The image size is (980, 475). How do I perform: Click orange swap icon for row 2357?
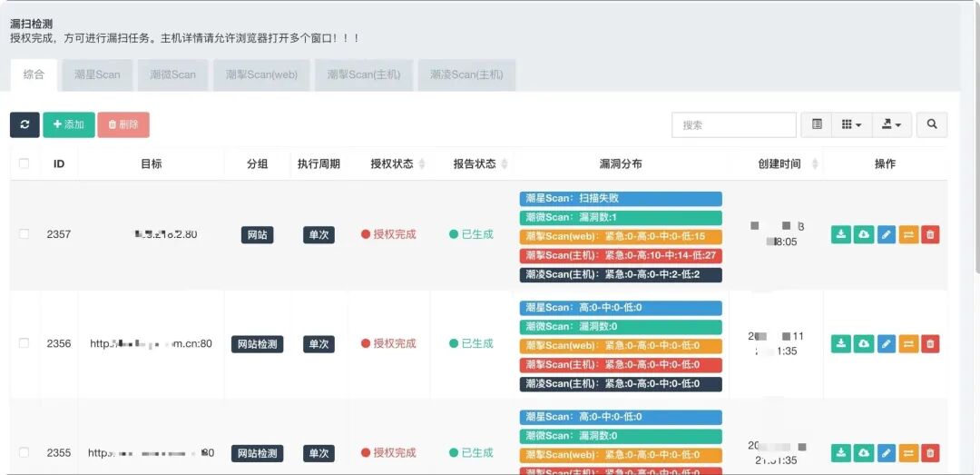[908, 234]
